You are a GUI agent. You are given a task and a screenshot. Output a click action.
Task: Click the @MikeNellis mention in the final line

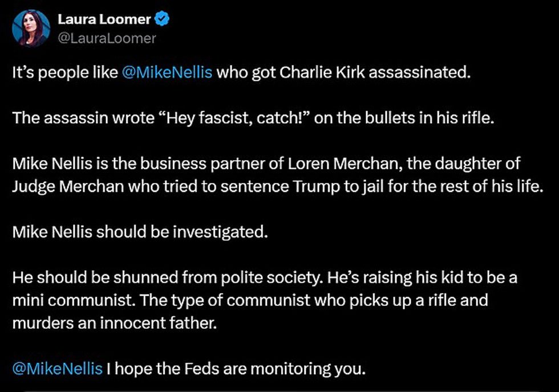click(x=57, y=369)
